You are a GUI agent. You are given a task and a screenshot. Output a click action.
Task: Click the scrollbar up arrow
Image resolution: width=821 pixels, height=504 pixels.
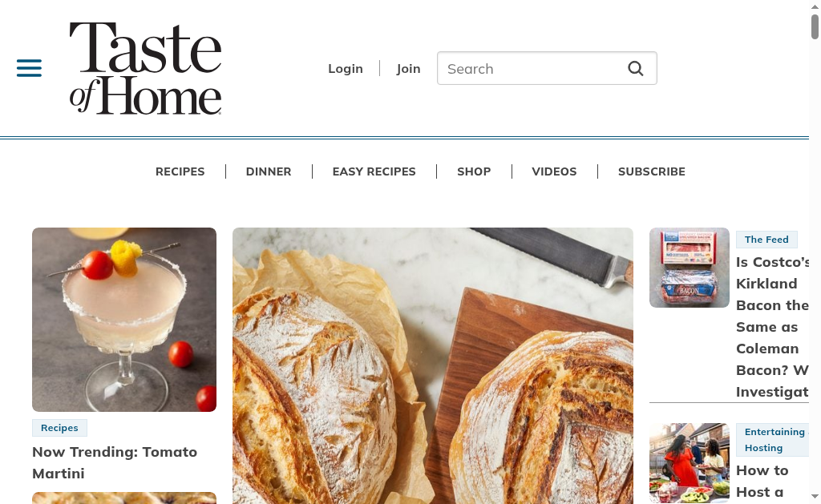[x=815, y=7]
